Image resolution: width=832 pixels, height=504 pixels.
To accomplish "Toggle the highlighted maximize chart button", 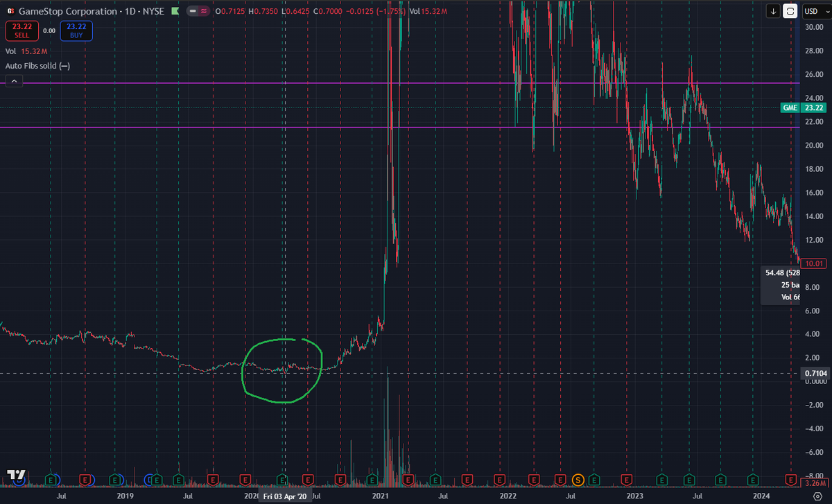I will pos(790,11).
